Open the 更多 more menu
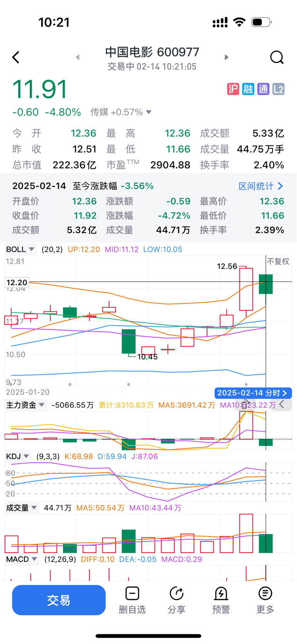Viewport: 297px width, 644px height. pyautogui.click(x=265, y=600)
